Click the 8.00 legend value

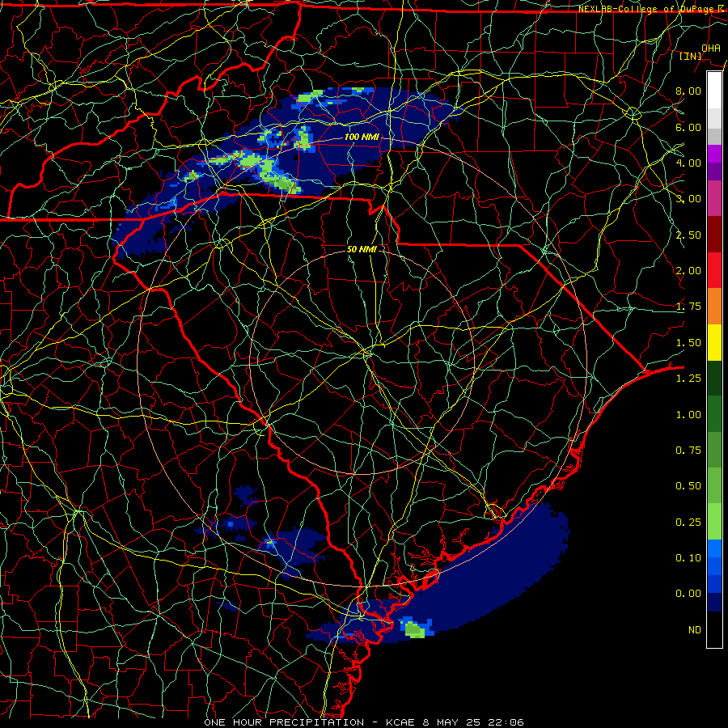pos(688,91)
